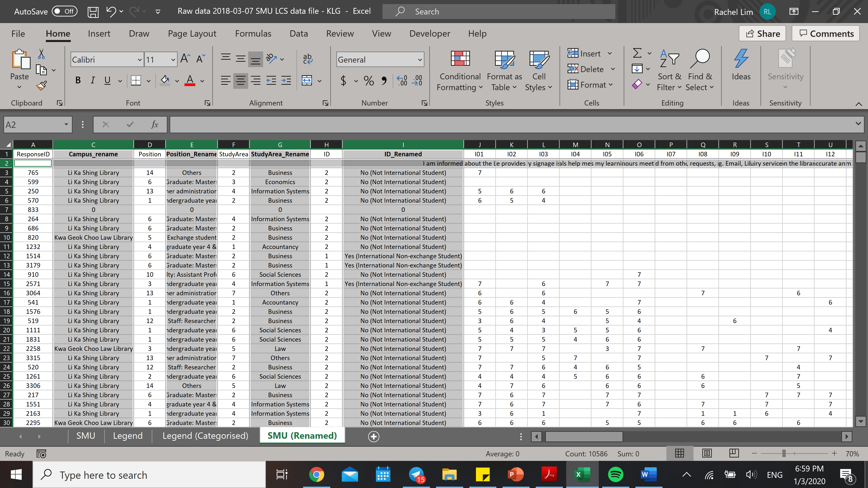Click the Wrap Text icon

coord(307,59)
